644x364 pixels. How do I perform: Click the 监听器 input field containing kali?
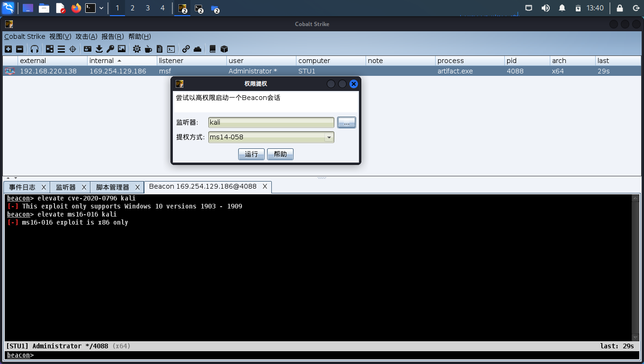point(271,122)
